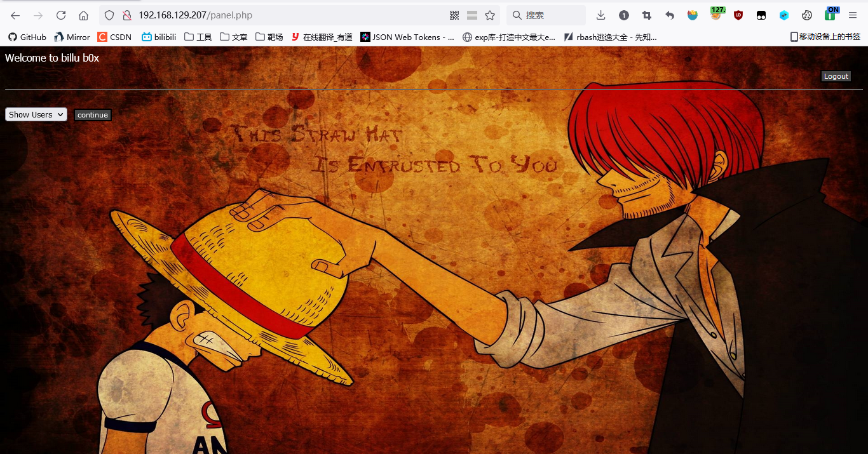Click the forward navigation arrow

[38, 15]
